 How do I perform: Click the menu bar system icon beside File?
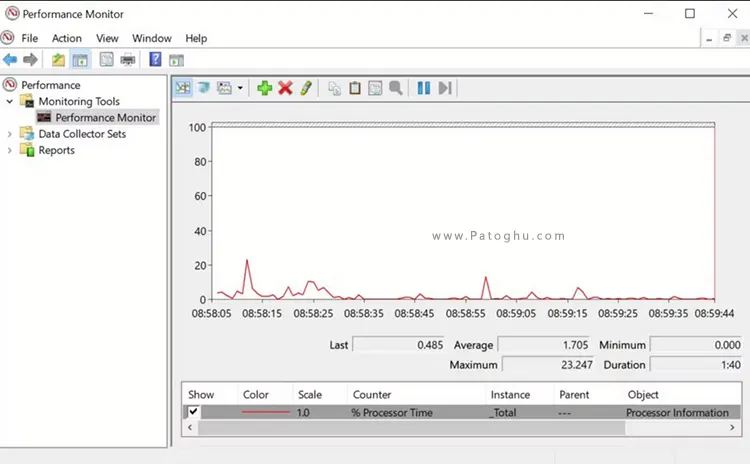8,37
